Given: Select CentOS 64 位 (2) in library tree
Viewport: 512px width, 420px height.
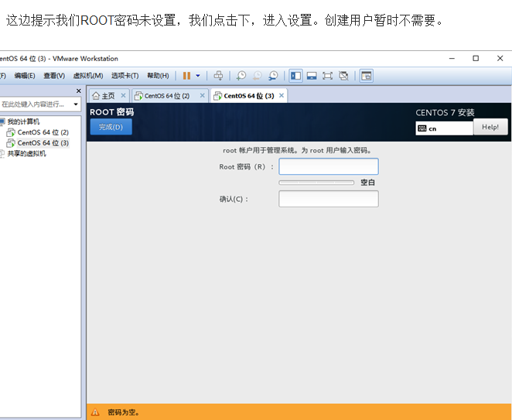Looking at the screenshot, I should click(x=43, y=132).
